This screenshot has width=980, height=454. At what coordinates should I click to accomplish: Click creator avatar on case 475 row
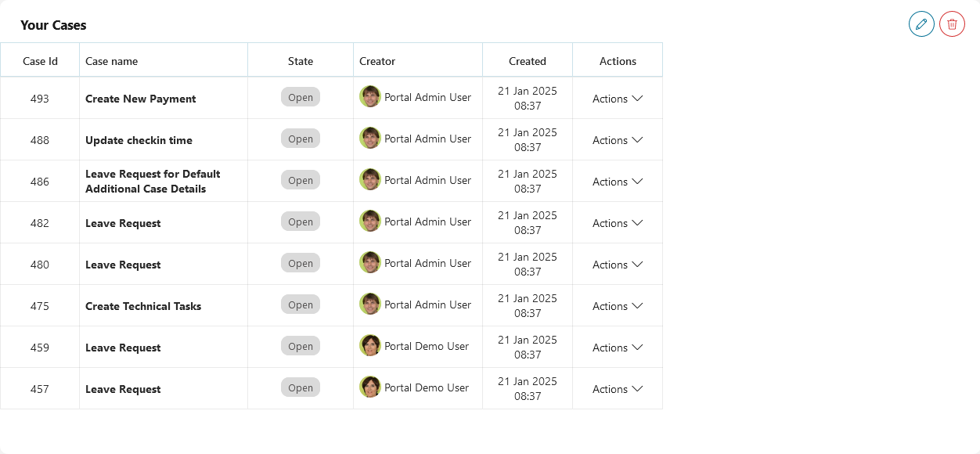click(x=370, y=304)
